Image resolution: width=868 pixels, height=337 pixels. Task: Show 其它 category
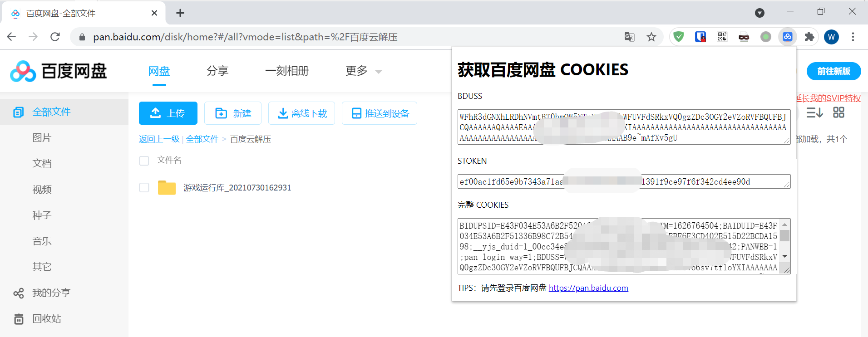pos(42,267)
